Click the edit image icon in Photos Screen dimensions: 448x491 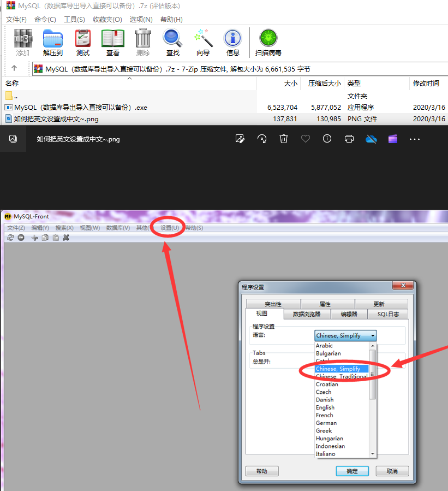pyautogui.click(x=240, y=139)
